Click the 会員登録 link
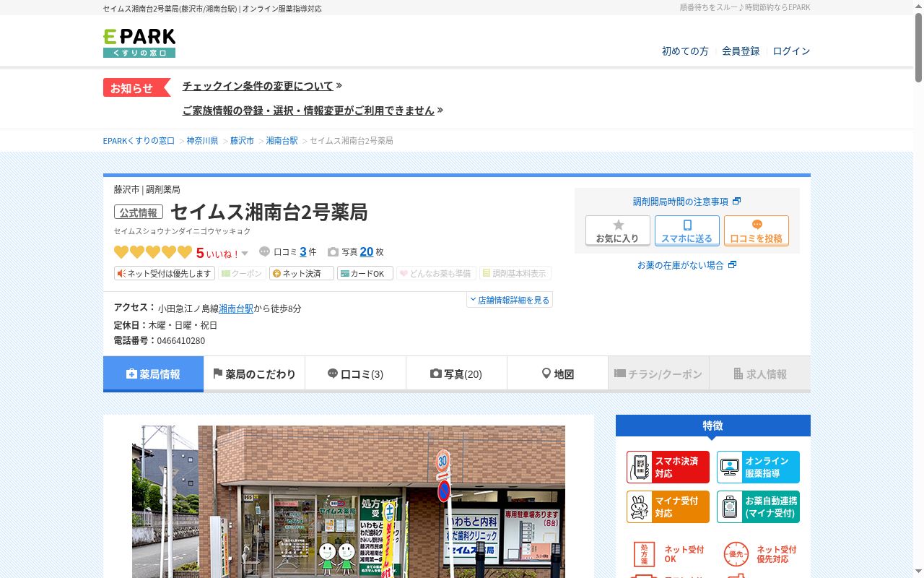This screenshot has width=924, height=578. click(741, 51)
